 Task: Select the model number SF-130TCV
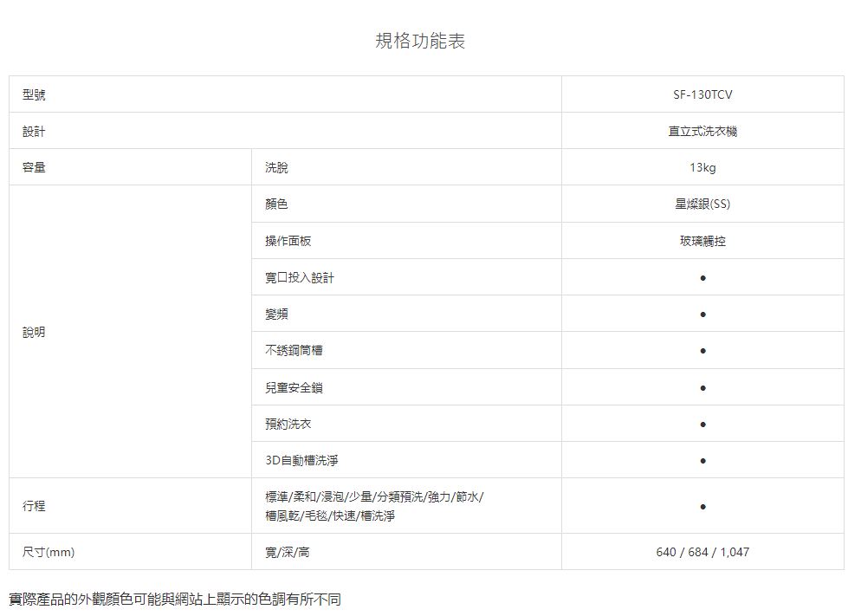pos(702,95)
